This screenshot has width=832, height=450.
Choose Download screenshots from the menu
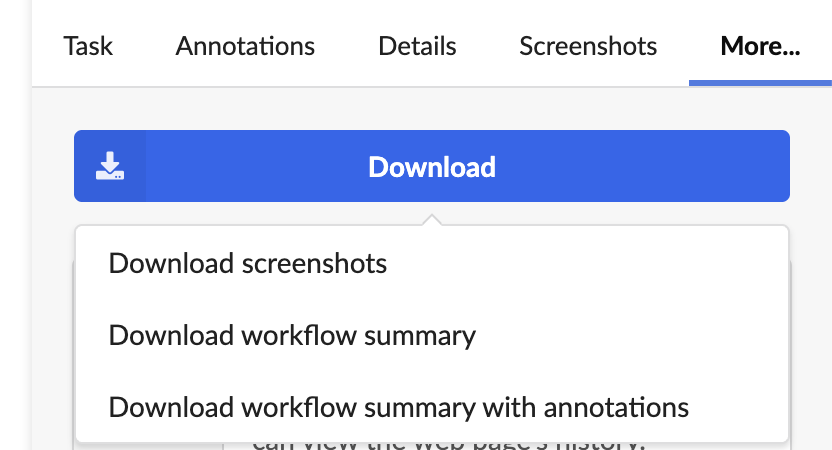click(x=432, y=263)
